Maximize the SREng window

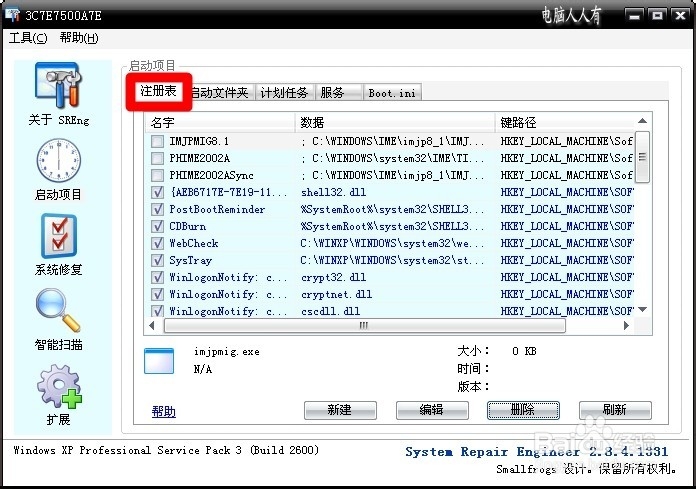point(657,16)
